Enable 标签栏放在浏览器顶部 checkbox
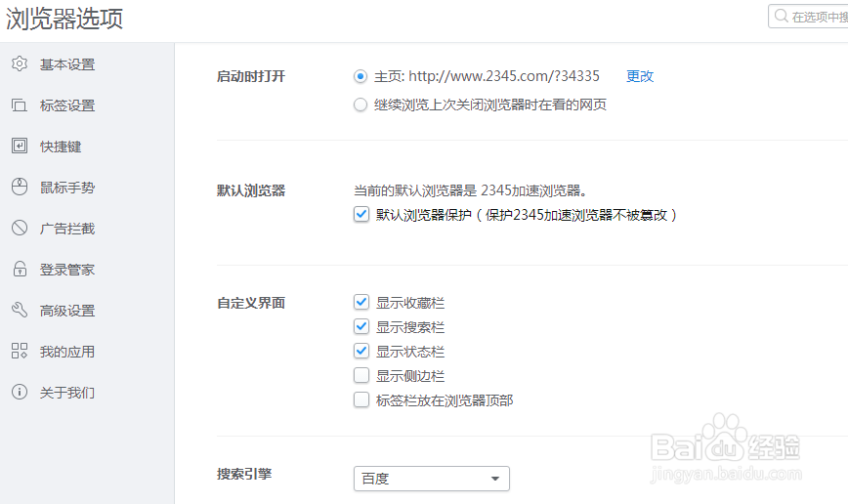Viewport: 848px width, 504px height. tap(361, 400)
